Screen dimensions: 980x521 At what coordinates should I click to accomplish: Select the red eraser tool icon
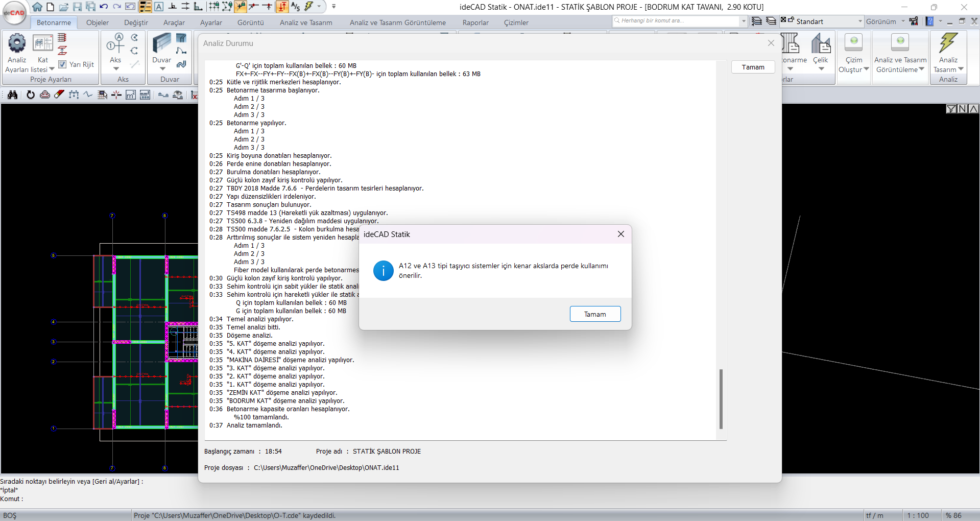(x=59, y=94)
